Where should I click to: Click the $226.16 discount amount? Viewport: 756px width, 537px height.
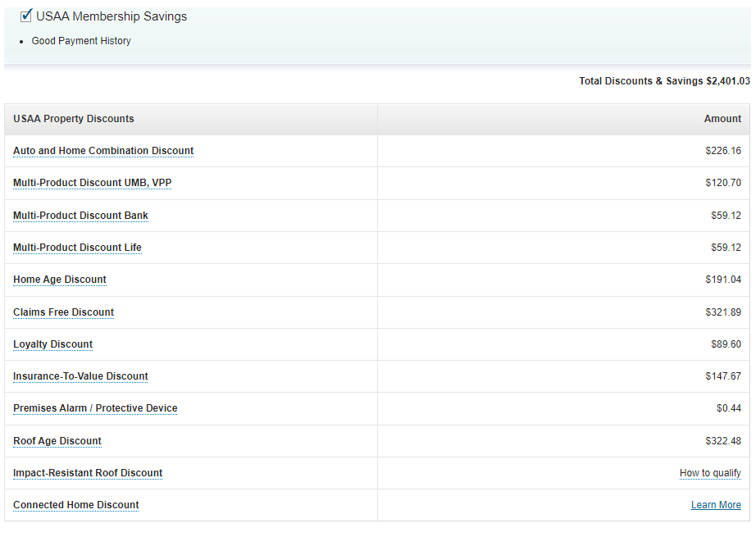click(x=722, y=151)
